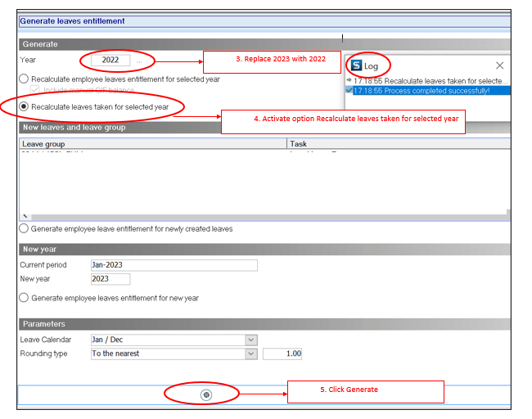Click the S logo in Log popup
Viewport: 532px width, 419px height.
point(356,65)
